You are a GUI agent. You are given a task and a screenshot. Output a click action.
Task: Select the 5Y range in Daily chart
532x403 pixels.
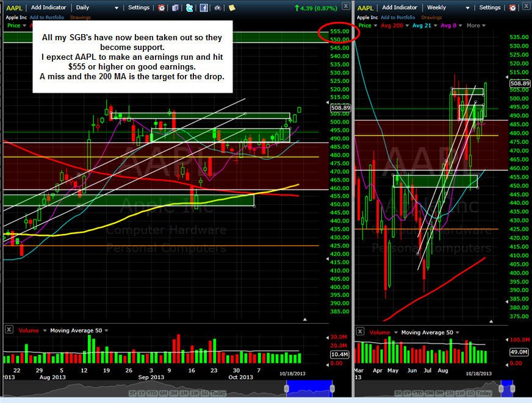[x=132, y=393]
